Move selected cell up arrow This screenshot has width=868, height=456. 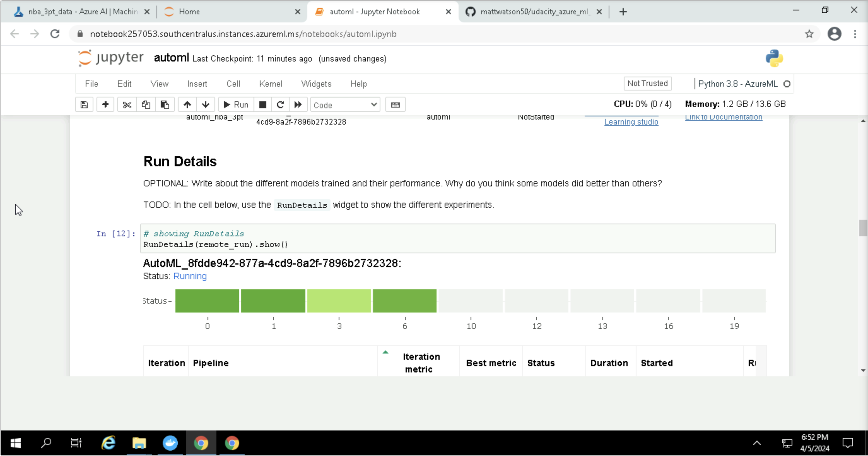(x=187, y=105)
